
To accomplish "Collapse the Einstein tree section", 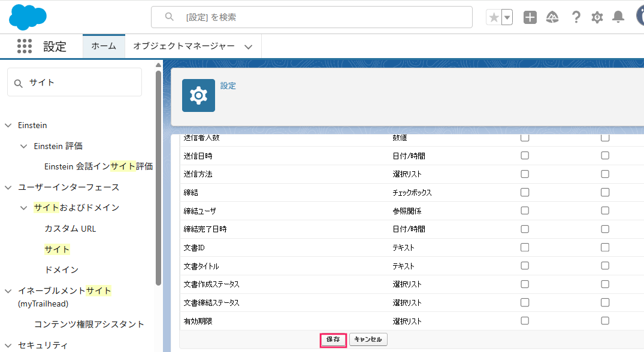I will pyautogui.click(x=8, y=125).
